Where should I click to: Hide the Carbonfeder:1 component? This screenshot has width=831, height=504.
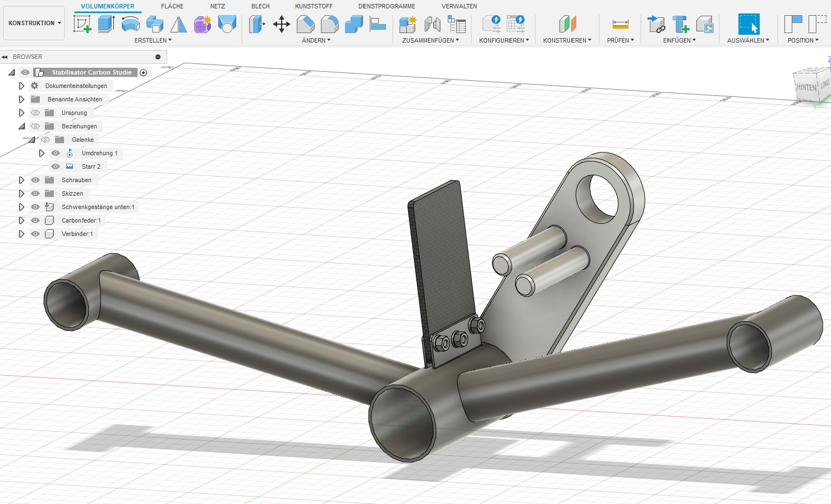tap(35, 220)
